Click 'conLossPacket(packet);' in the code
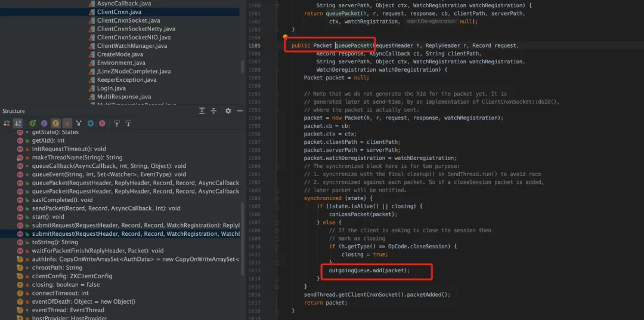644x320 pixels. point(363,214)
